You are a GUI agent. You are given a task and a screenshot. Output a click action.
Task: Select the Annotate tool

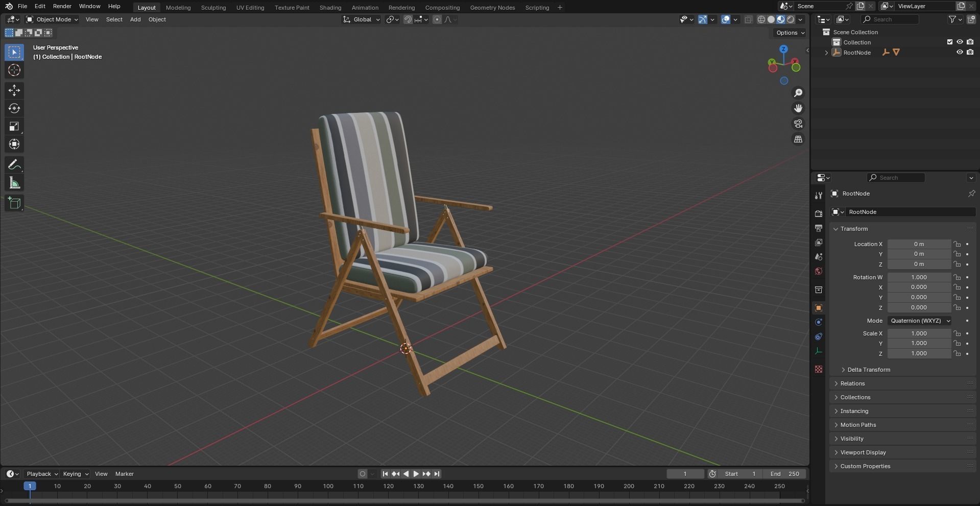coord(14,164)
